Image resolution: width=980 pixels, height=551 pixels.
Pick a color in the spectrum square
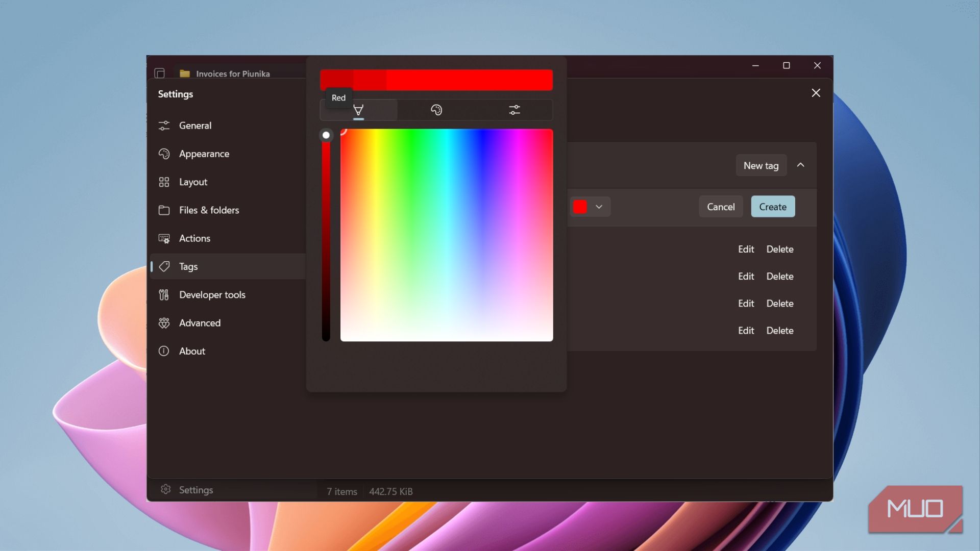[x=447, y=235]
